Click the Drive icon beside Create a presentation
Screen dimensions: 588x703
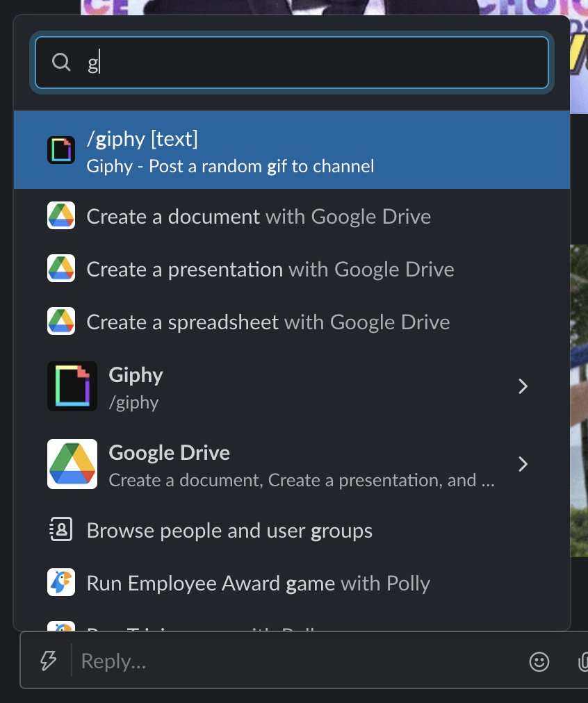point(61,269)
